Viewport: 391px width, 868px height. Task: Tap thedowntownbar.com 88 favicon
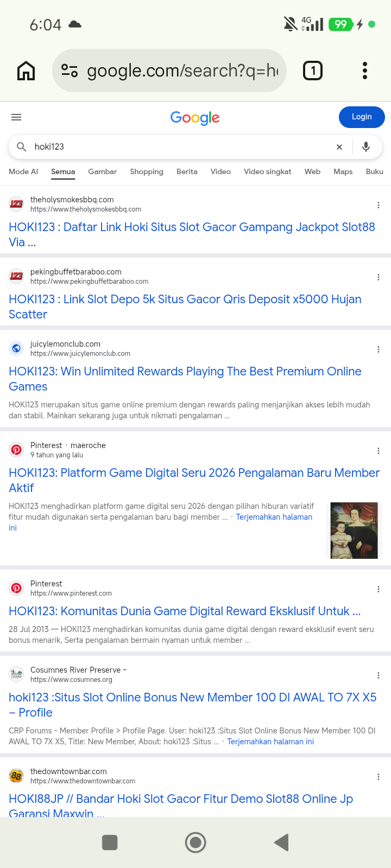tap(16, 776)
